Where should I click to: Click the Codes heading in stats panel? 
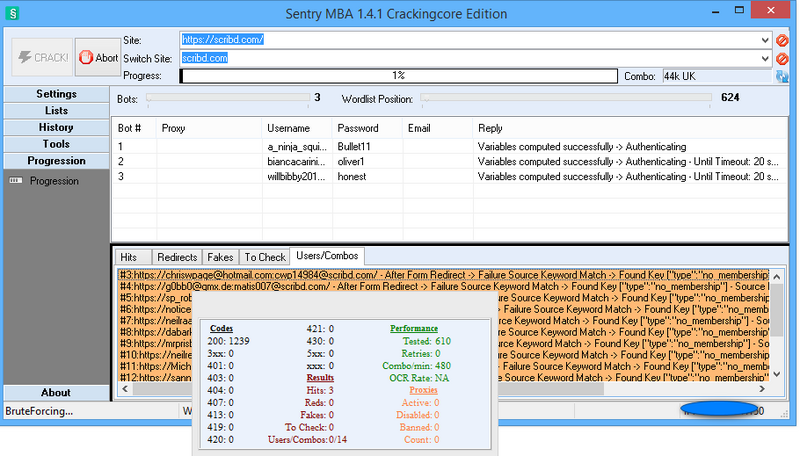point(221,328)
